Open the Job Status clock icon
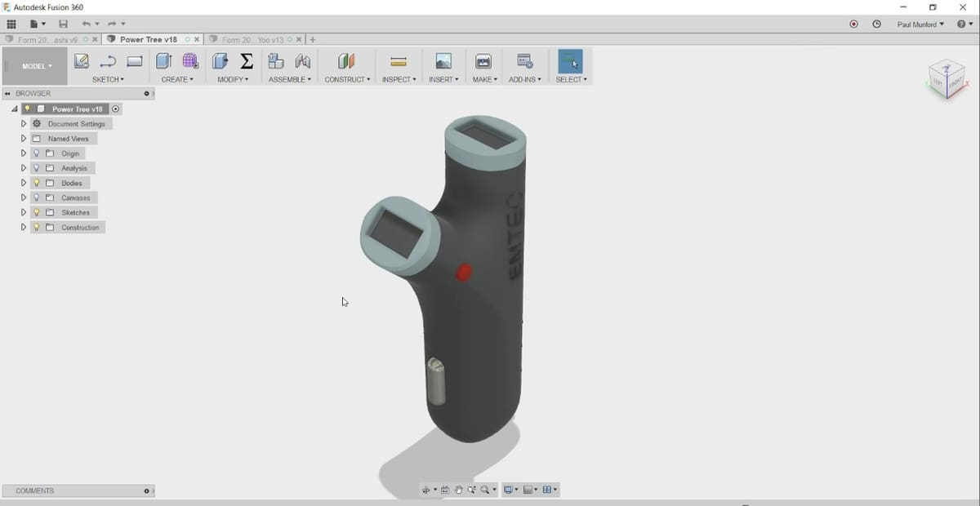Image resolution: width=980 pixels, height=506 pixels. click(876, 24)
